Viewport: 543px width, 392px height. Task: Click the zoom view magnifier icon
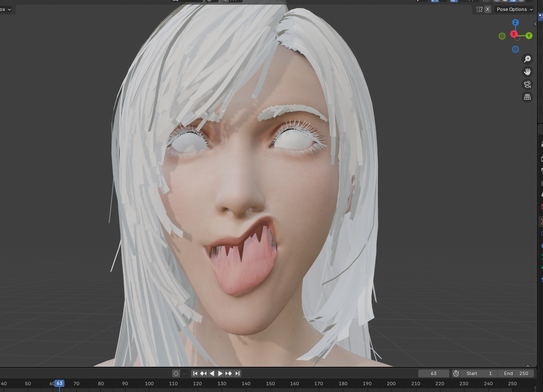[x=527, y=59]
